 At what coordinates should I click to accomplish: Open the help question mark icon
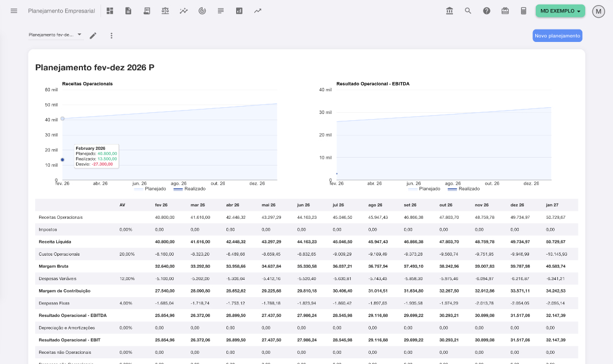pyautogui.click(x=486, y=11)
